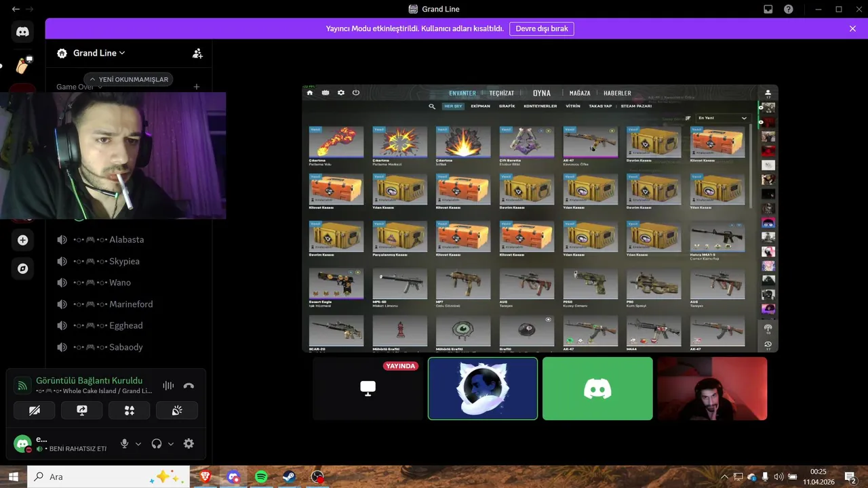The height and width of the screenshot is (488, 868).
Task: Join the Egghead voice channel
Action: coord(129,325)
